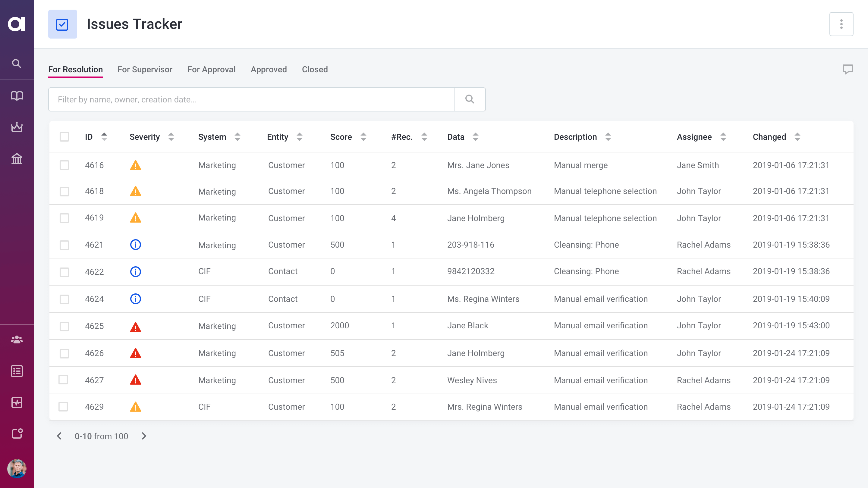Open the comments icon at top right
Screen dimensions: 868x488
pos(848,69)
